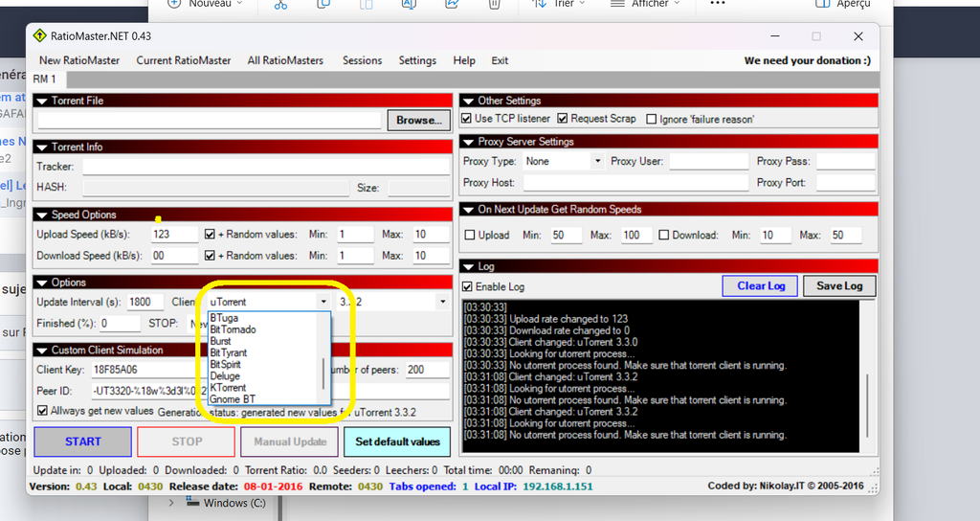Image resolution: width=980 pixels, height=521 pixels.
Task: Click the Proxy User input field
Action: (x=709, y=161)
